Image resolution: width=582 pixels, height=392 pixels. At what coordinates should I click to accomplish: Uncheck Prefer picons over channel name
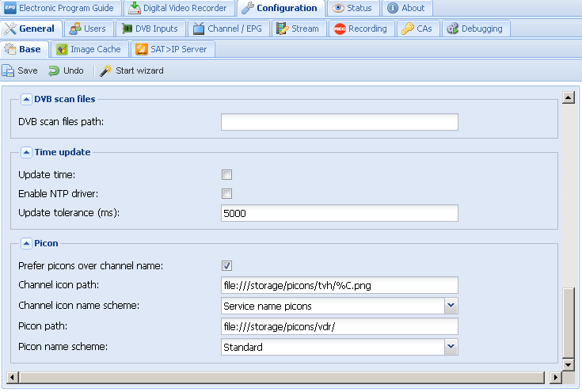tap(226, 265)
